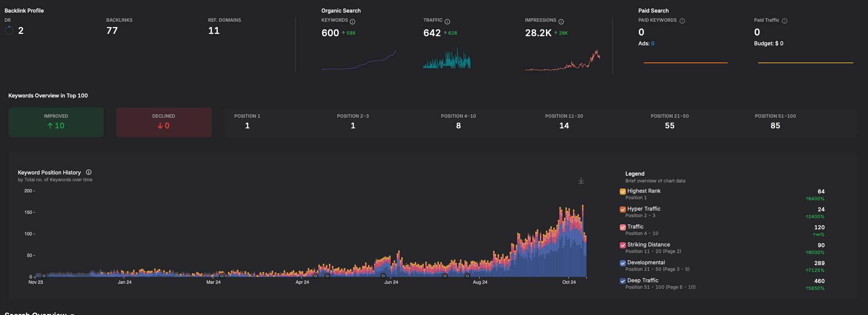This screenshot has width=868, height=315.
Task: Click the Paid Keywords info icon
Action: pyautogui.click(x=682, y=21)
